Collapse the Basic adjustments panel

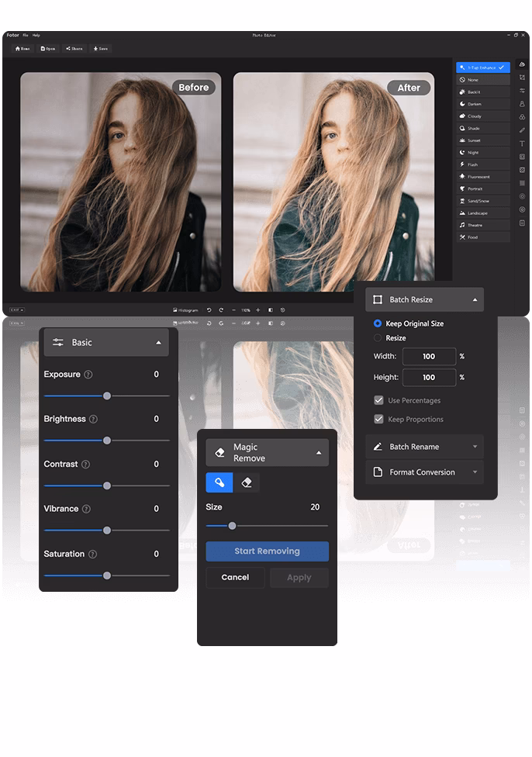point(106,342)
